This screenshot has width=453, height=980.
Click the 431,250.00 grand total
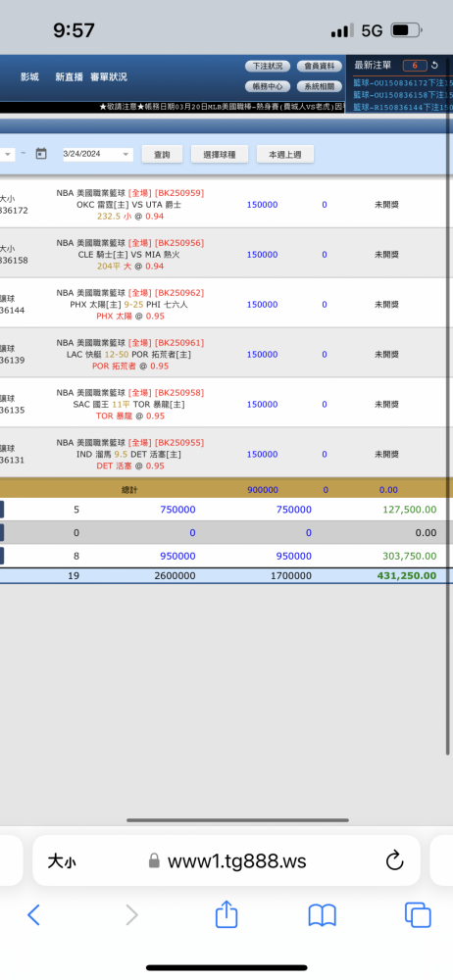[407, 575]
